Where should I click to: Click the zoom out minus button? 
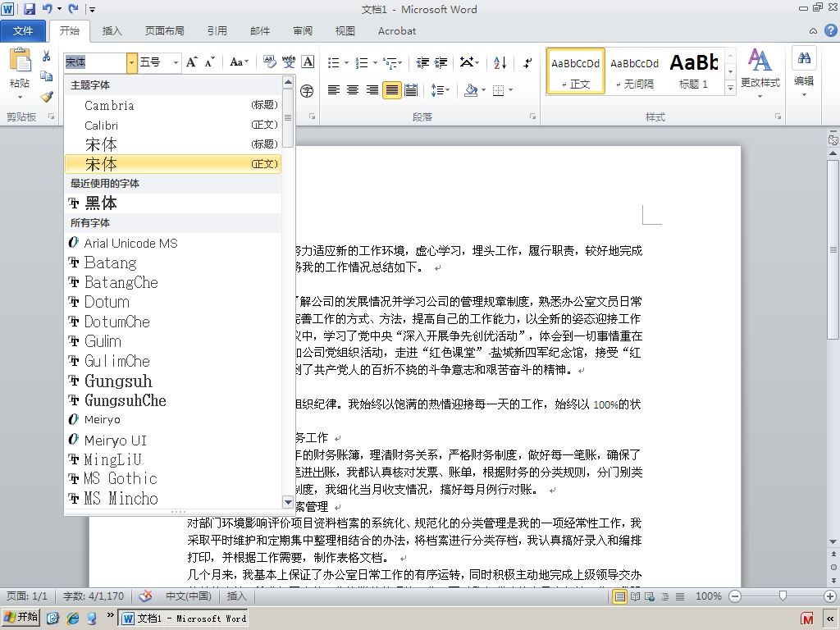pyautogui.click(x=735, y=596)
